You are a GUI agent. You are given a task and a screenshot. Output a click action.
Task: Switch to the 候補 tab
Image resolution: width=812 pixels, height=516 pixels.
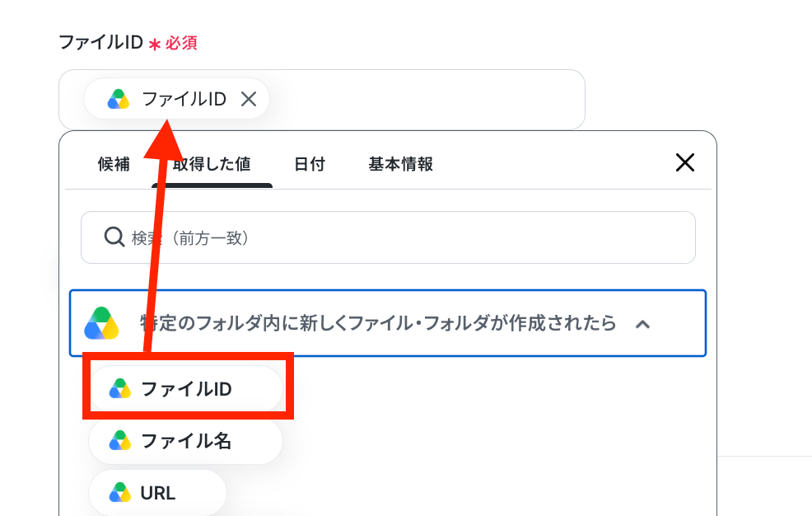pyautogui.click(x=114, y=164)
